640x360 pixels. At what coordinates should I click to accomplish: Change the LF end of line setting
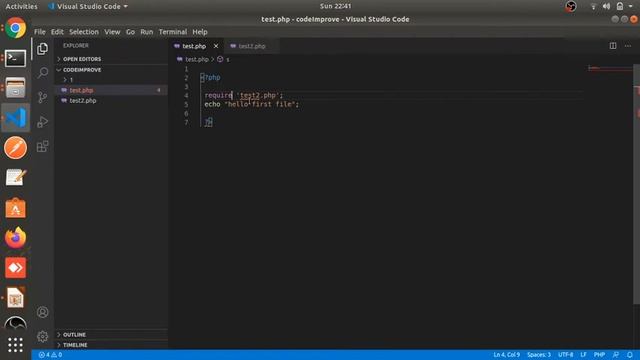[584, 355]
